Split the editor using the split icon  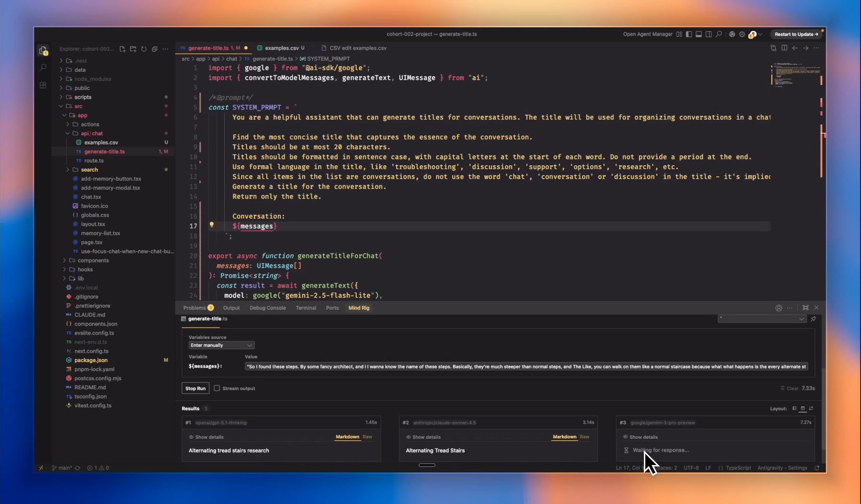click(784, 48)
